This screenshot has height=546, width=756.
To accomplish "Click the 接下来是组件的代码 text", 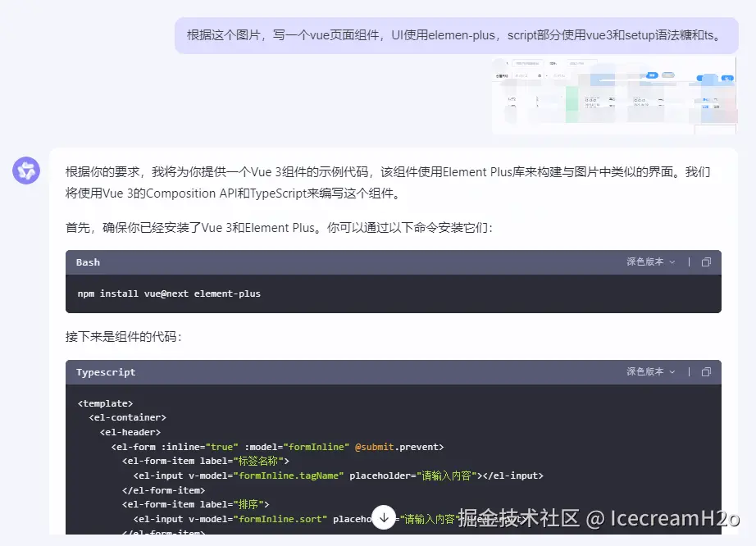I will coord(124,336).
